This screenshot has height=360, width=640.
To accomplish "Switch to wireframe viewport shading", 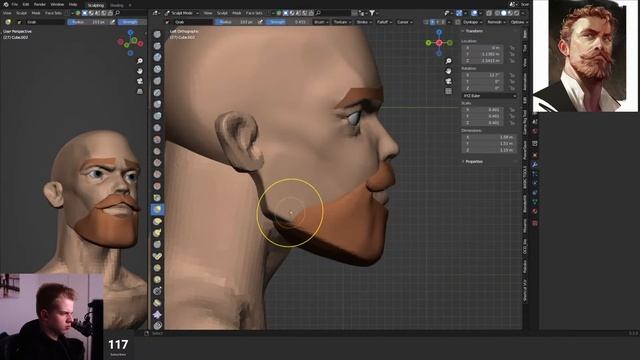I will (497, 13).
